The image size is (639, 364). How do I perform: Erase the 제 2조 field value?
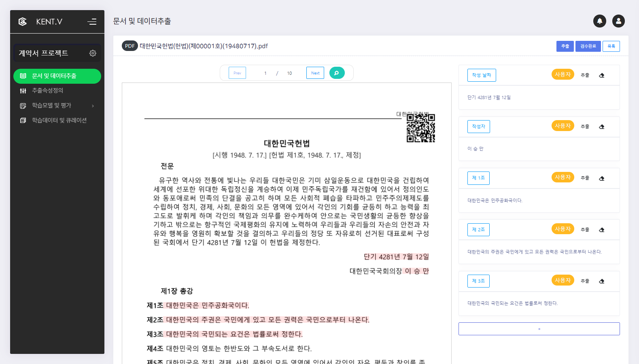coord(601,230)
